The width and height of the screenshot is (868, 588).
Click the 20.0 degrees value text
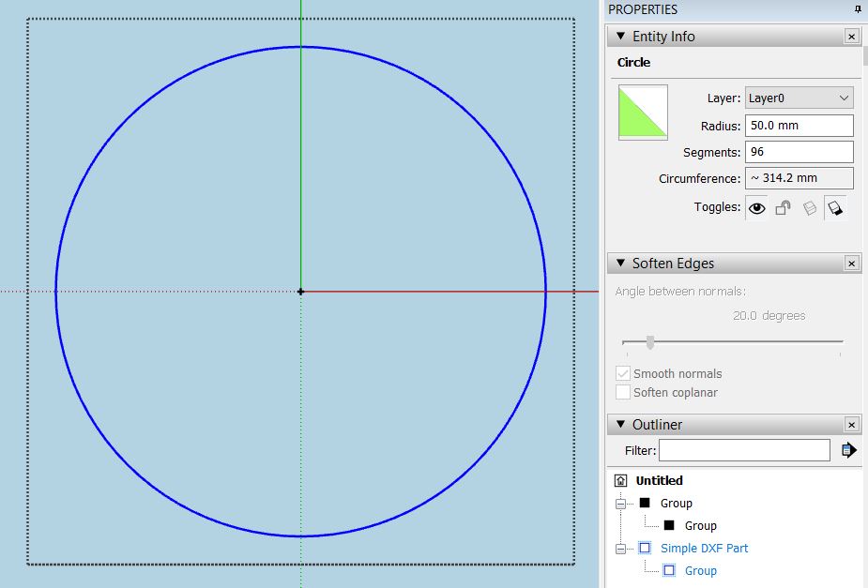point(769,315)
